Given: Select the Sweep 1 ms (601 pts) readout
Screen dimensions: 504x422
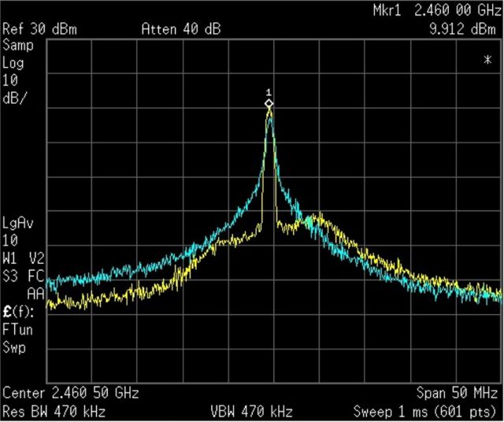Looking at the screenshot, I should [425, 412].
